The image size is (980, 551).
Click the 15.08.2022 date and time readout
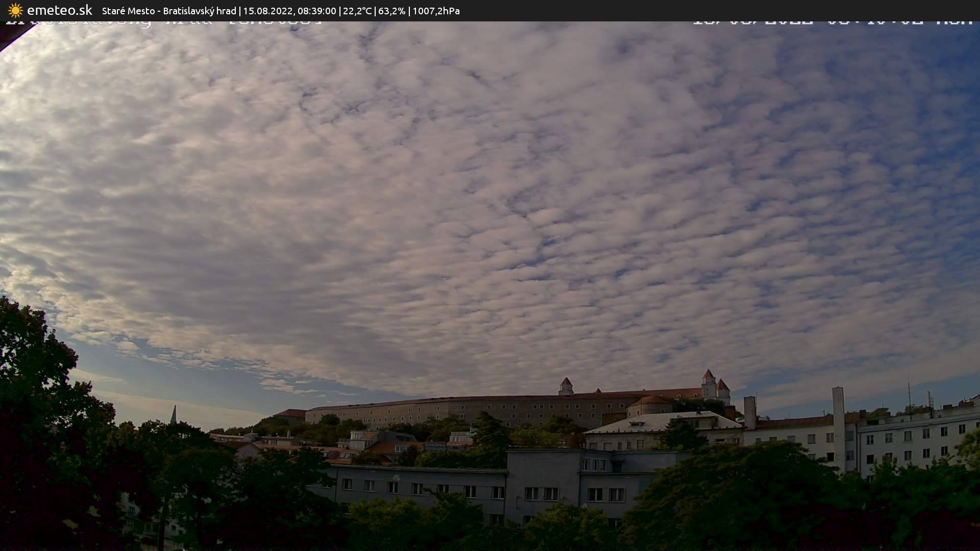pos(289,11)
